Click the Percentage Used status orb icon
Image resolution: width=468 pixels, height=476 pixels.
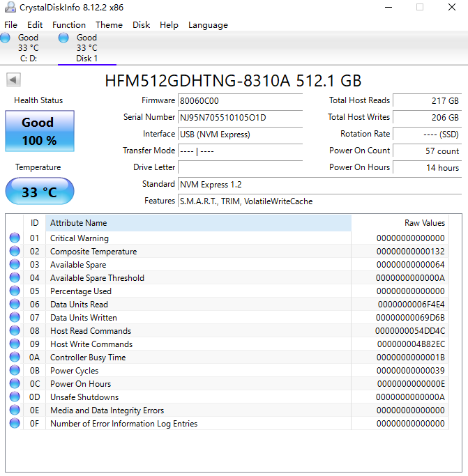click(x=15, y=291)
